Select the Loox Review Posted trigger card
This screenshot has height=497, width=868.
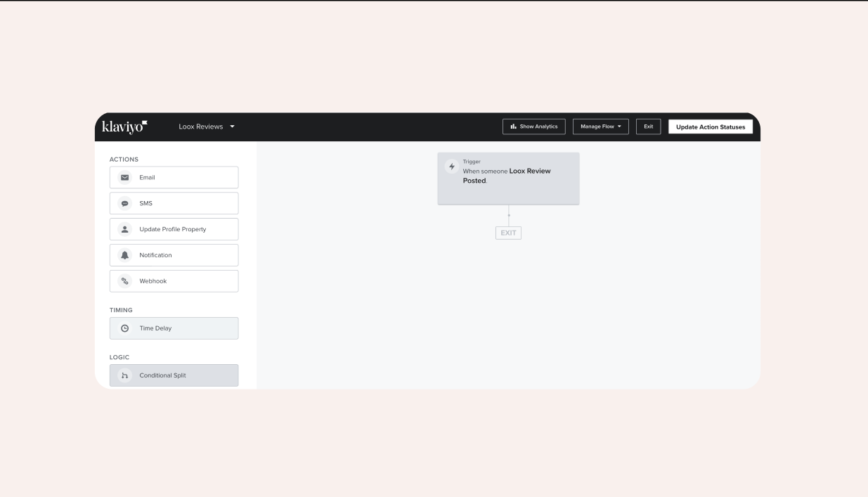pyautogui.click(x=508, y=179)
